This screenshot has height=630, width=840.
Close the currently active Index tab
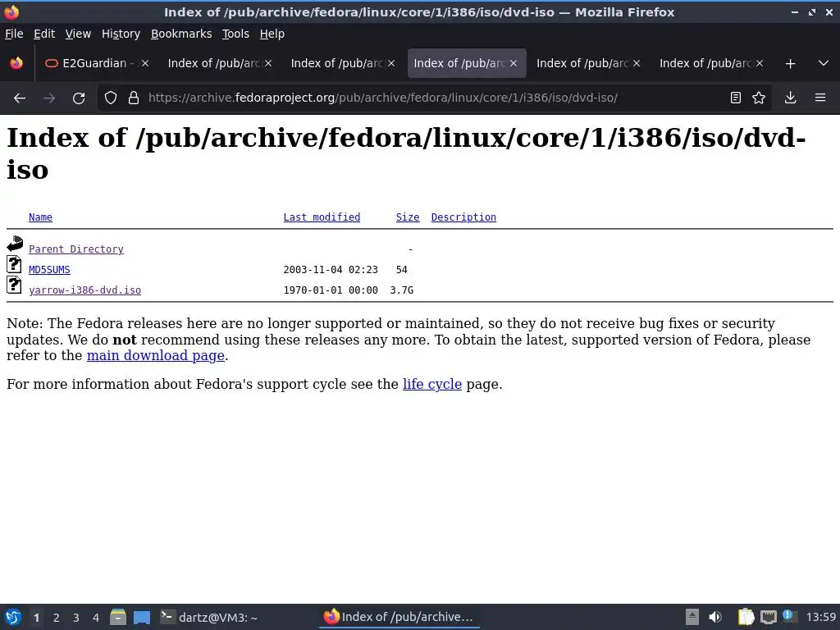click(514, 63)
